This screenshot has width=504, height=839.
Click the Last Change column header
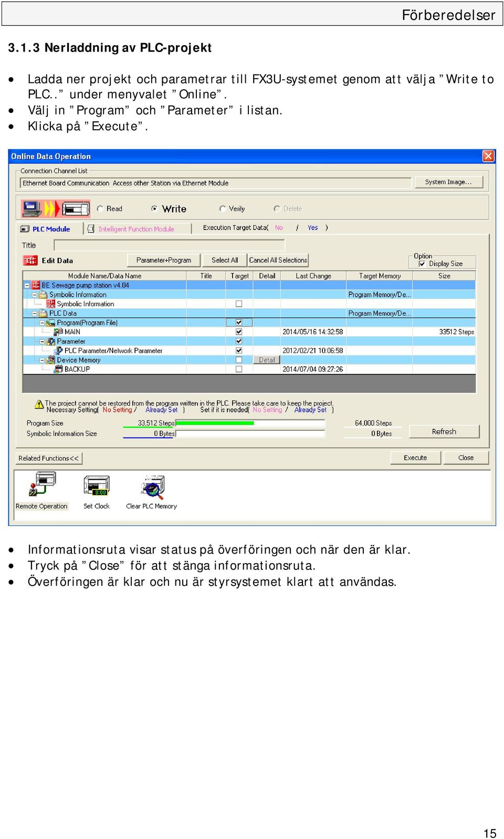(313, 276)
